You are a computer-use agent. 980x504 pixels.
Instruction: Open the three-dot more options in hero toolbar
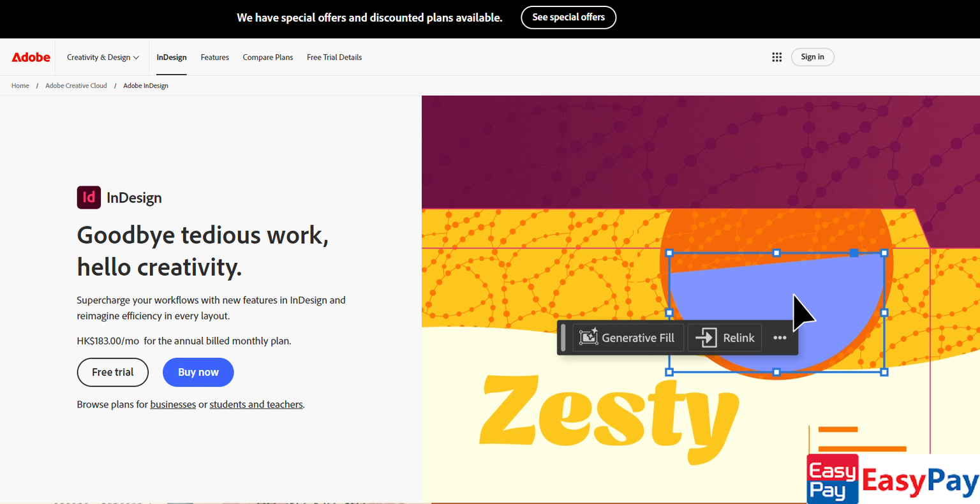point(780,337)
